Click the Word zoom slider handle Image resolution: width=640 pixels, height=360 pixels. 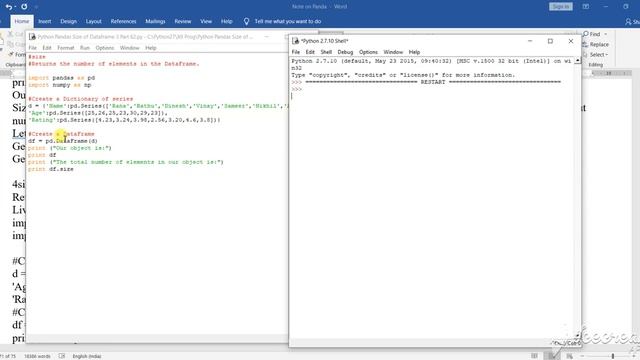tap(612, 356)
